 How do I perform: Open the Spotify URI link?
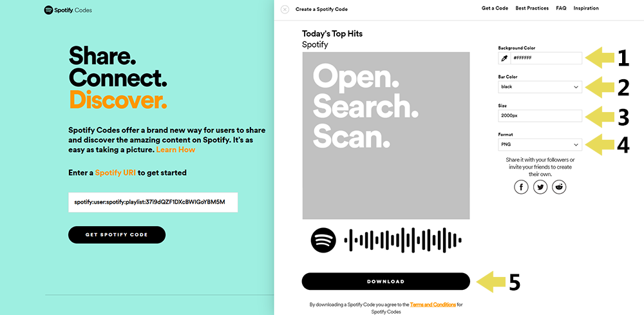[115, 173]
